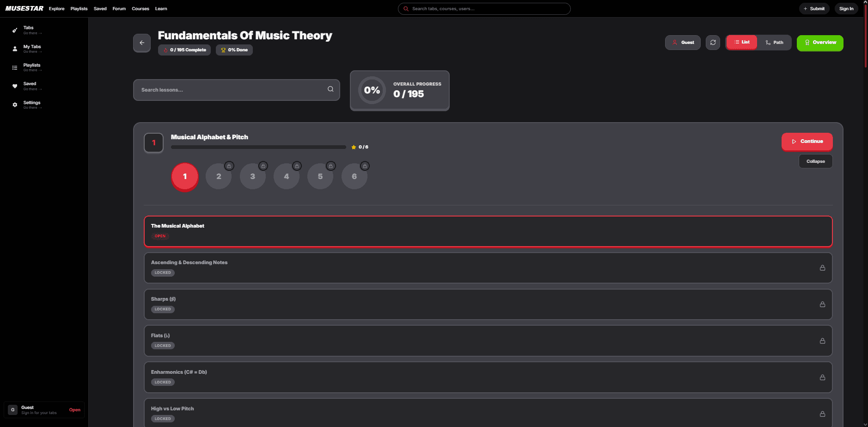
Task: Click the green Overview button
Action: point(820,43)
